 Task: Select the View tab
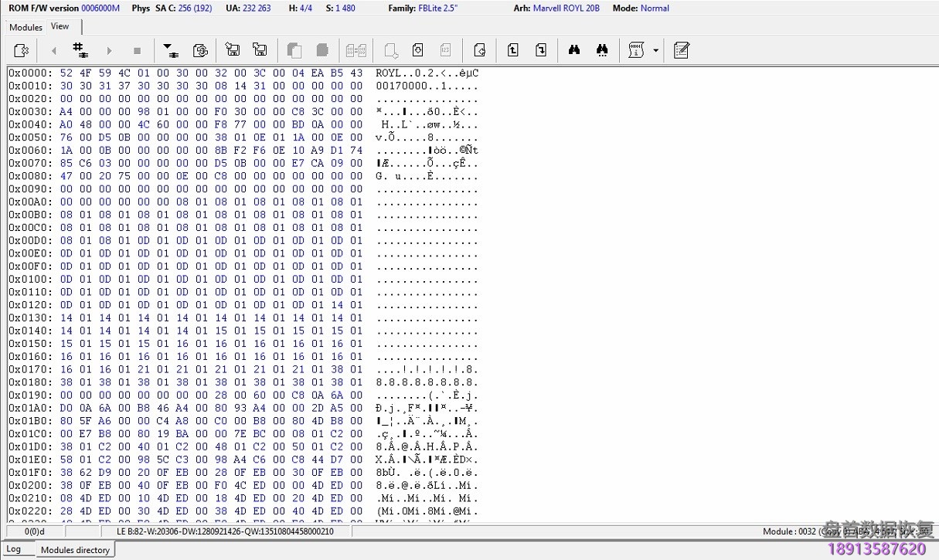pos(60,26)
